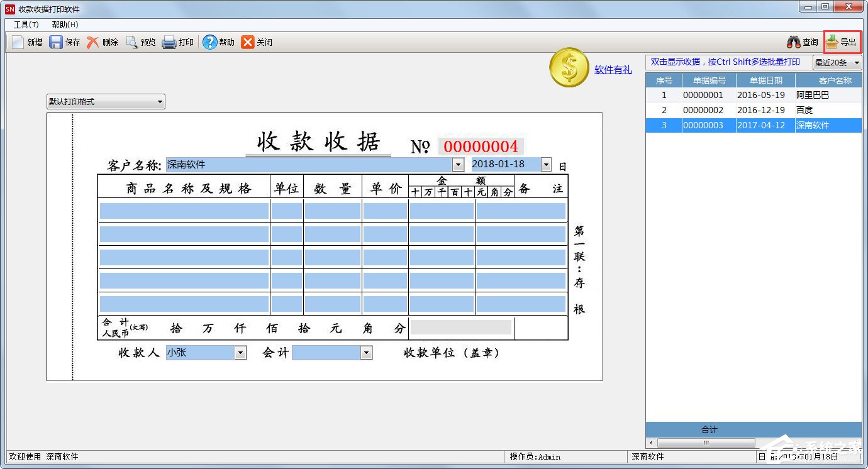Click the 帮助 (Help) question mark icon
868x469 pixels.
209,42
